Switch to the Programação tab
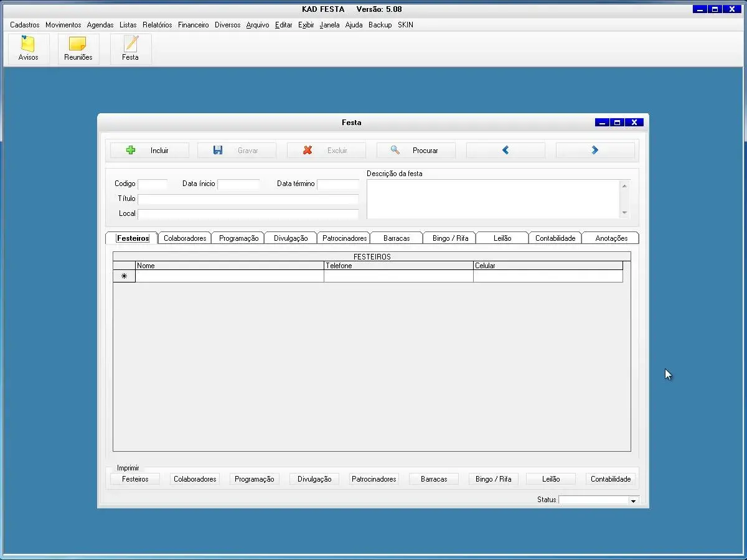This screenshot has height=560, width=747. pyautogui.click(x=239, y=238)
